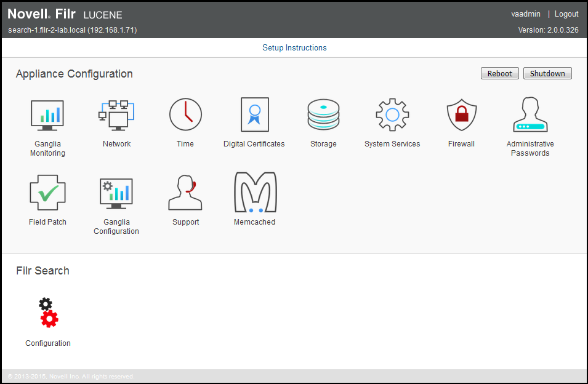Click the Support headset icon
588x384 pixels.
click(185, 193)
